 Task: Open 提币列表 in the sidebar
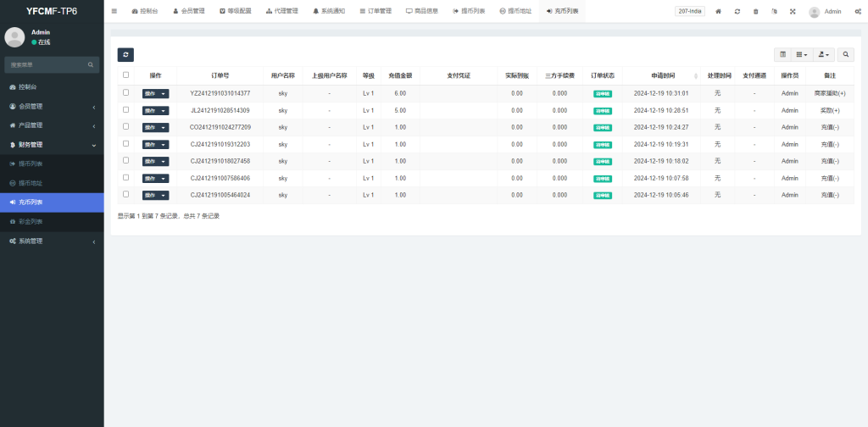point(52,164)
